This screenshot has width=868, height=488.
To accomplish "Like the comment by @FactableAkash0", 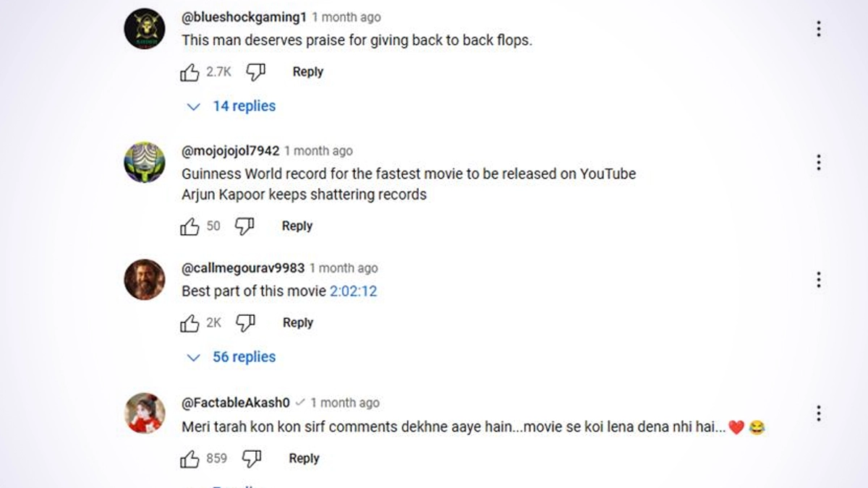I will (190, 458).
